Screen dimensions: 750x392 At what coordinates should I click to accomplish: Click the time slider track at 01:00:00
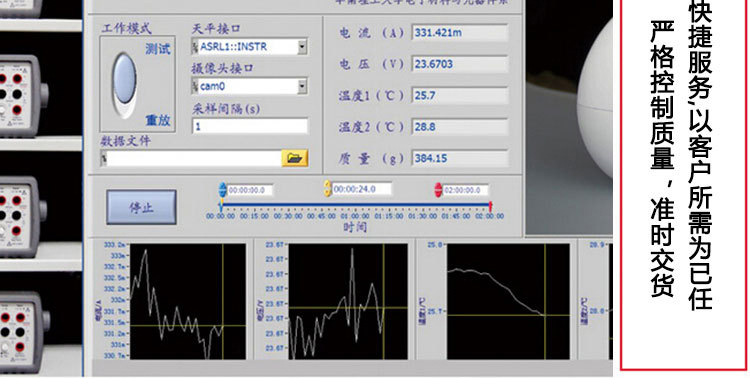pyautogui.click(x=355, y=205)
